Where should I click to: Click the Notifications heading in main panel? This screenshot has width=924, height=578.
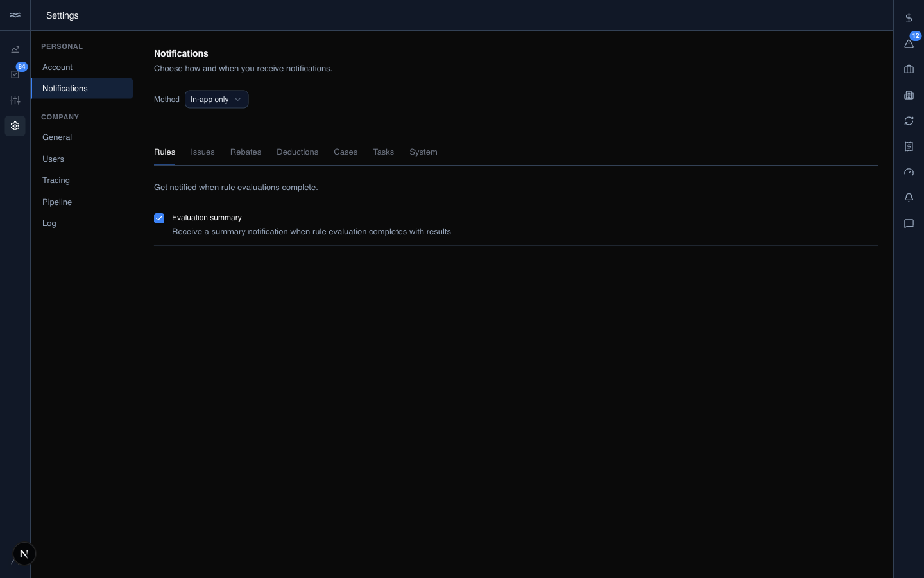[x=181, y=53]
